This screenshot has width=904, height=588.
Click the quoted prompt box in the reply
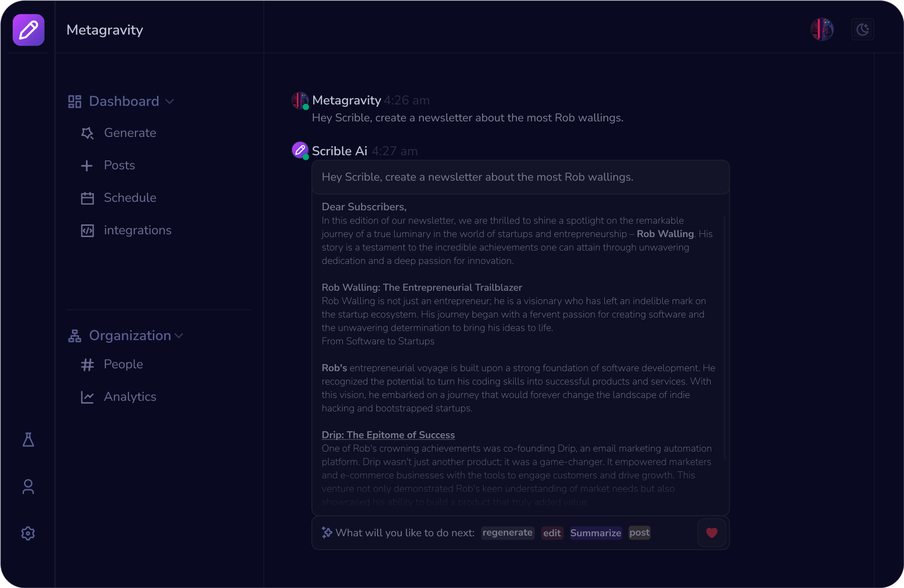click(521, 177)
